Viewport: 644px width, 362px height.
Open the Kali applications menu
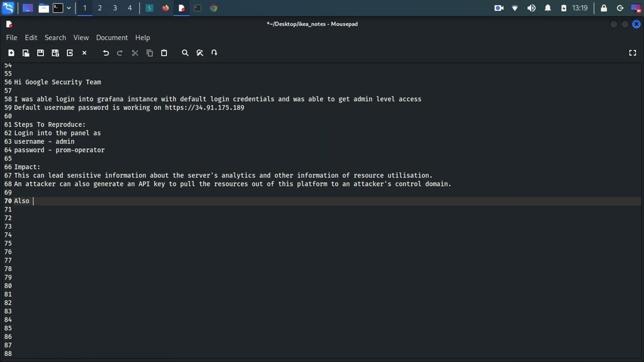[x=8, y=8]
